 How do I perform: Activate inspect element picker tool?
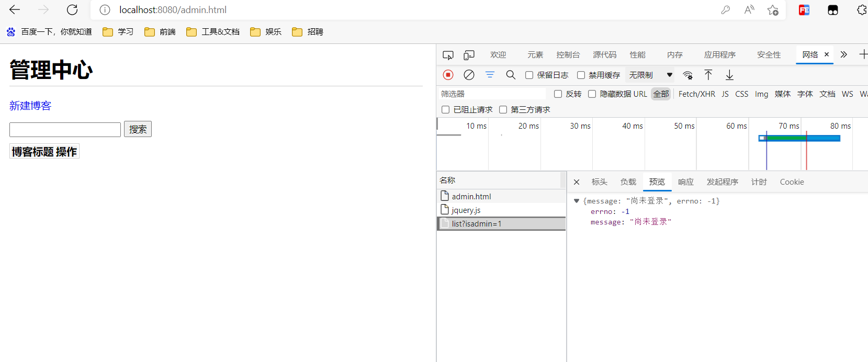pyautogui.click(x=448, y=55)
